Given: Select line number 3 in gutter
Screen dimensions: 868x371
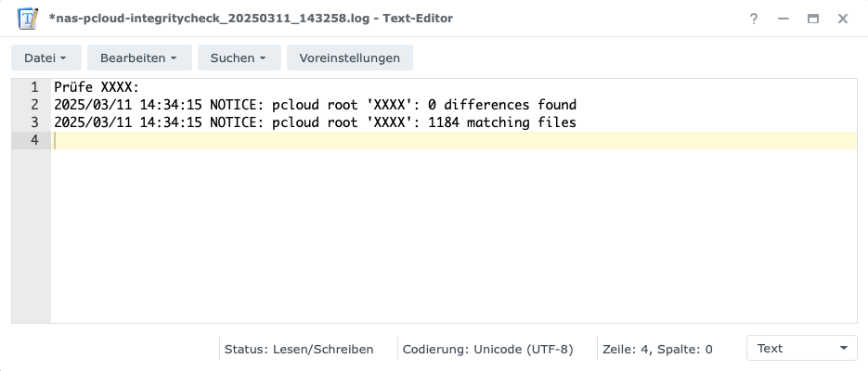Looking at the screenshot, I should pos(34,122).
